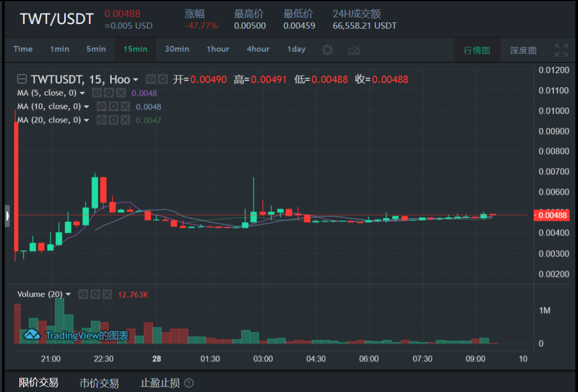Open the TWTUSDT legend gear settings

(x=163, y=79)
